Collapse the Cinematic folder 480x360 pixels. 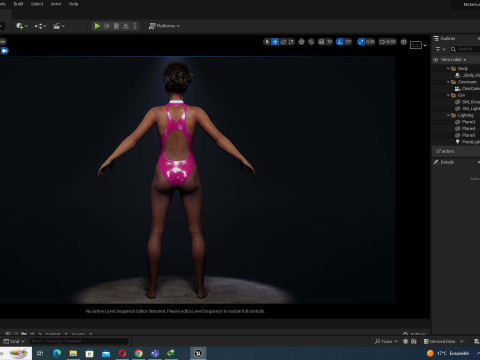tap(448, 82)
